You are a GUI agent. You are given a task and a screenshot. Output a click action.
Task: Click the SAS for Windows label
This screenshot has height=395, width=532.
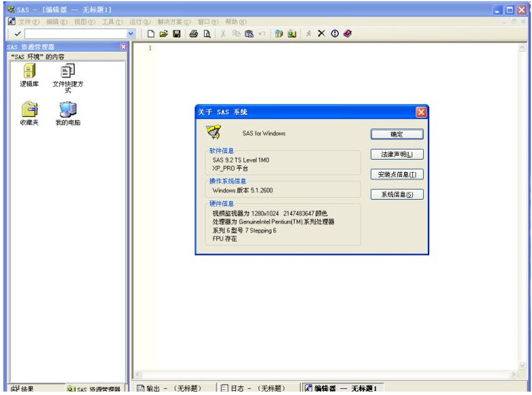(x=264, y=133)
